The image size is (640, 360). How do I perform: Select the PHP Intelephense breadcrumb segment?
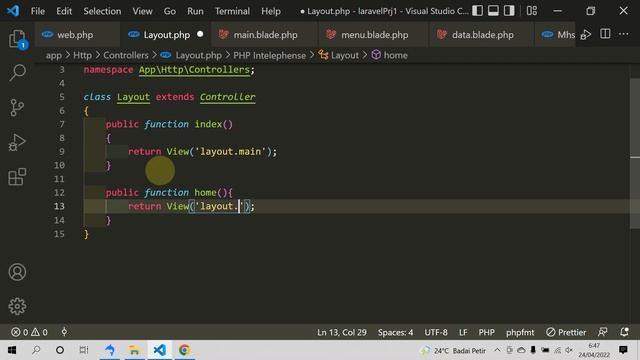(269, 55)
